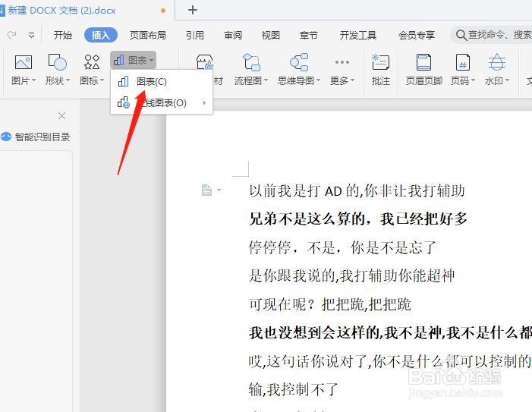Click the search magnifier icon
Viewport: 532px width, 412px height.
click(x=461, y=35)
